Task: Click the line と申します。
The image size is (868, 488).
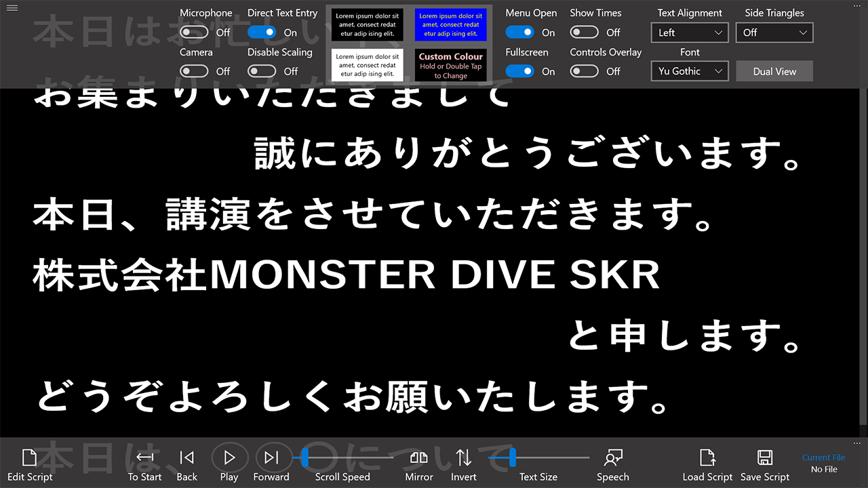Action: (685, 336)
